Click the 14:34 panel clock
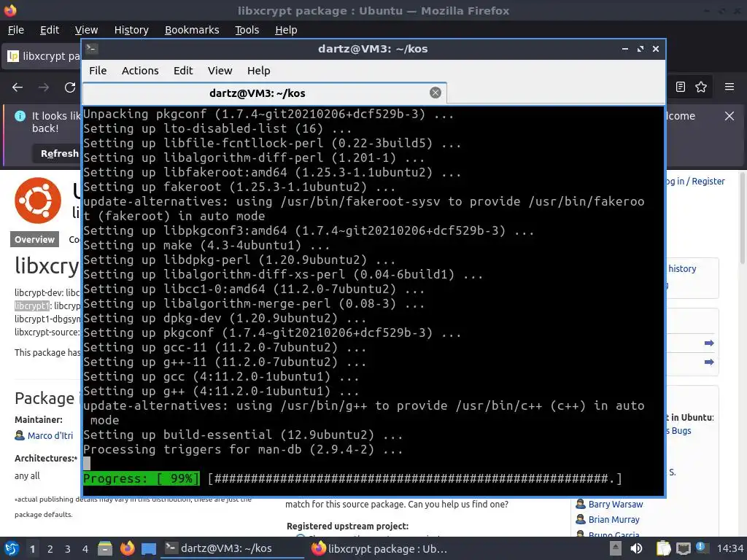Image resolution: width=747 pixels, height=560 pixels. coord(729,548)
